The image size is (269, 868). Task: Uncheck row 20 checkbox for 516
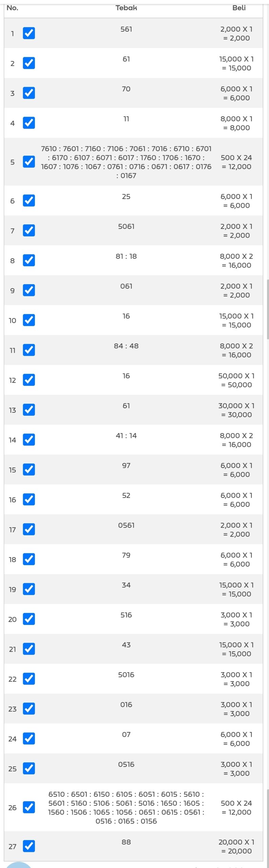click(x=29, y=619)
